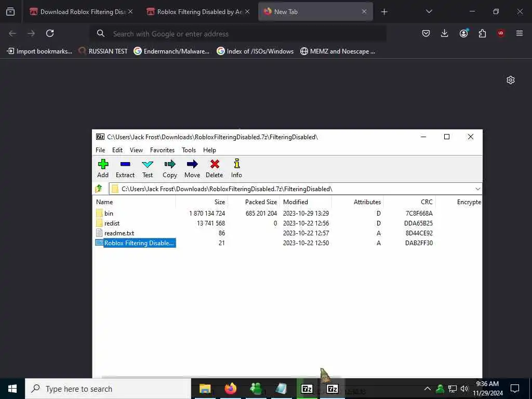Open the View menu in 7-Zip
This screenshot has width=532, height=399.
pyautogui.click(x=137, y=150)
